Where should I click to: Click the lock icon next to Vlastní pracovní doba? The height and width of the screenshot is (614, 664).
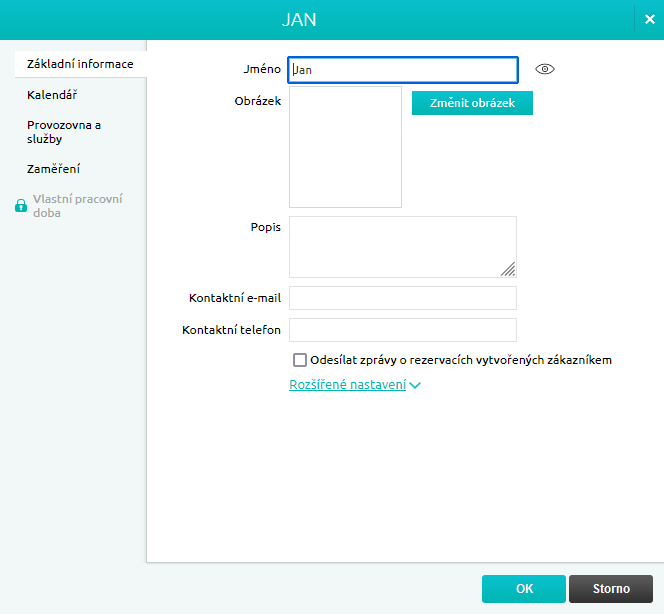(x=20, y=206)
